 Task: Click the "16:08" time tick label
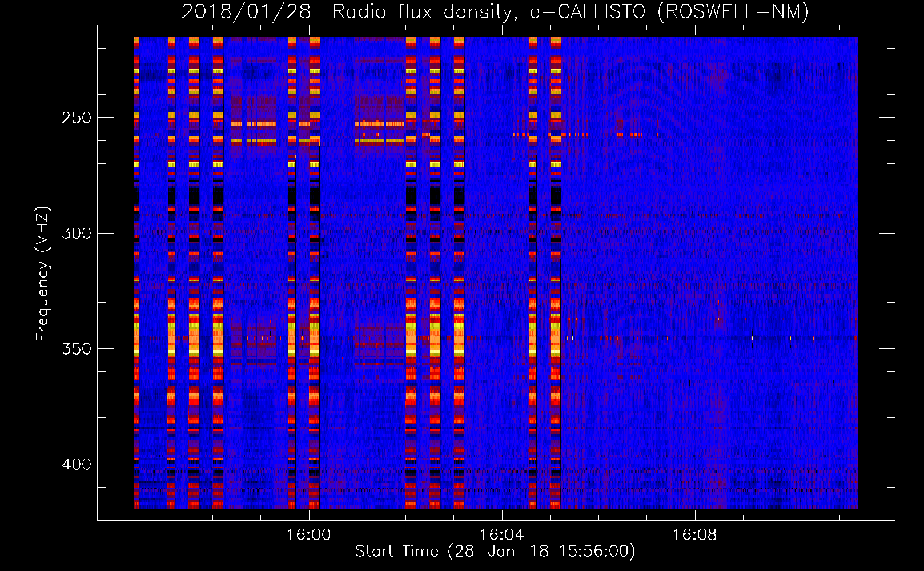(x=695, y=535)
